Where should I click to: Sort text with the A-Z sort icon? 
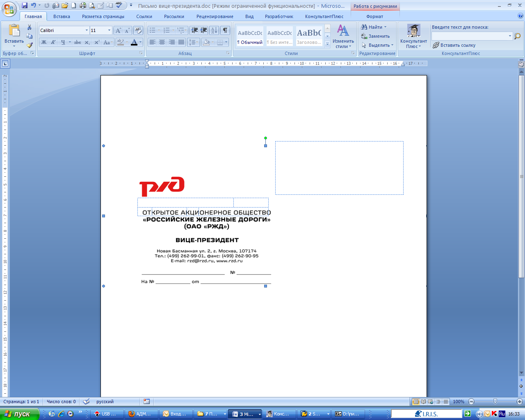[214, 30]
